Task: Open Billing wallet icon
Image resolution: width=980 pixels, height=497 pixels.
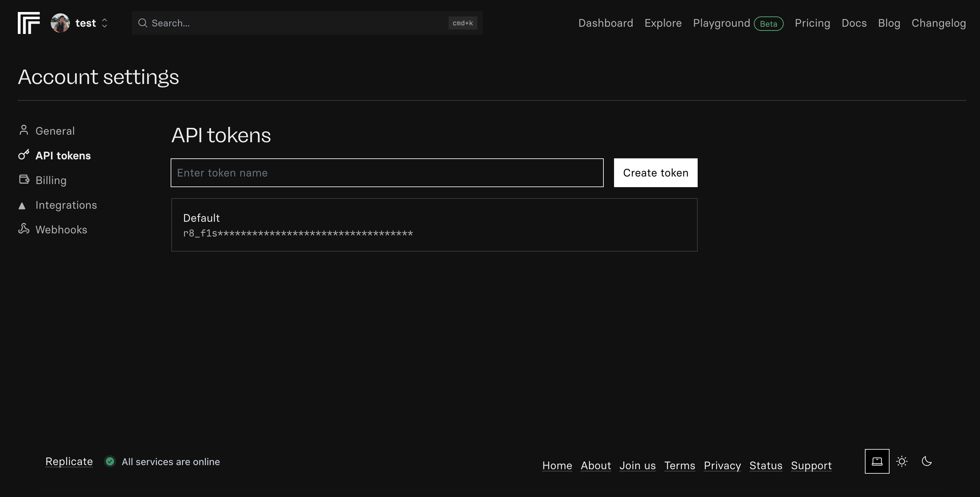Action: [24, 179]
